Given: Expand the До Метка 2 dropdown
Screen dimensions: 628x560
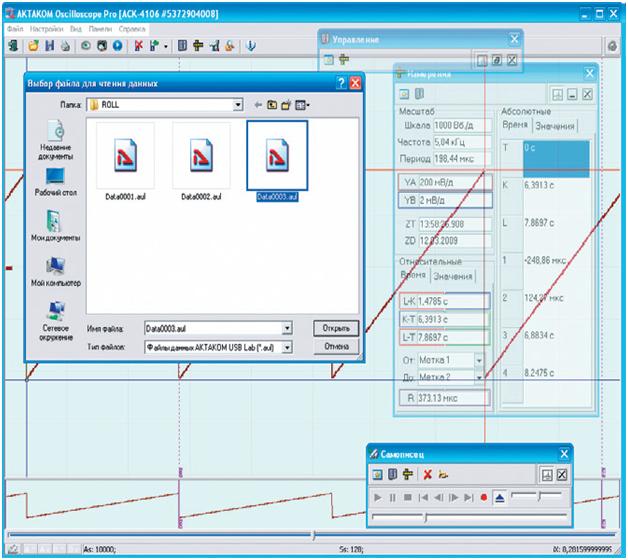Looking at the screenshot, I should [x=479, y=377].
